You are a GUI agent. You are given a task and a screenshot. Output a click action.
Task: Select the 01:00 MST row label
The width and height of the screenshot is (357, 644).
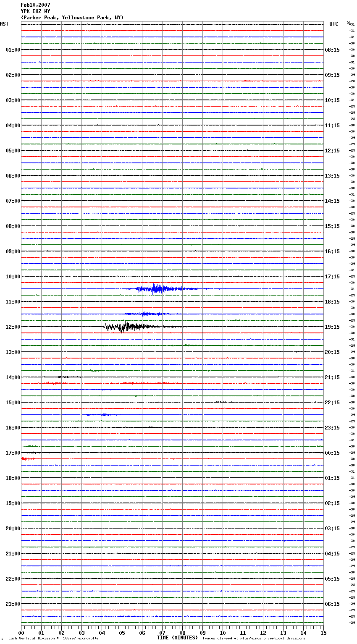pos(13,50)
